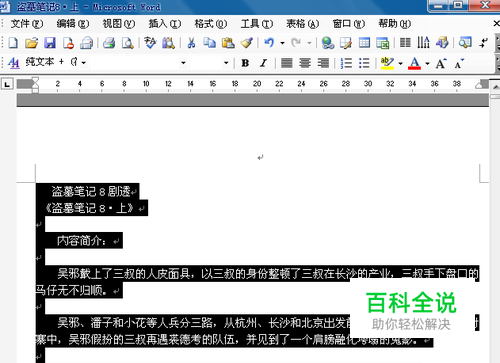Create a new blank document
Viewport: 500px width, 363px height.
[13, 43]
